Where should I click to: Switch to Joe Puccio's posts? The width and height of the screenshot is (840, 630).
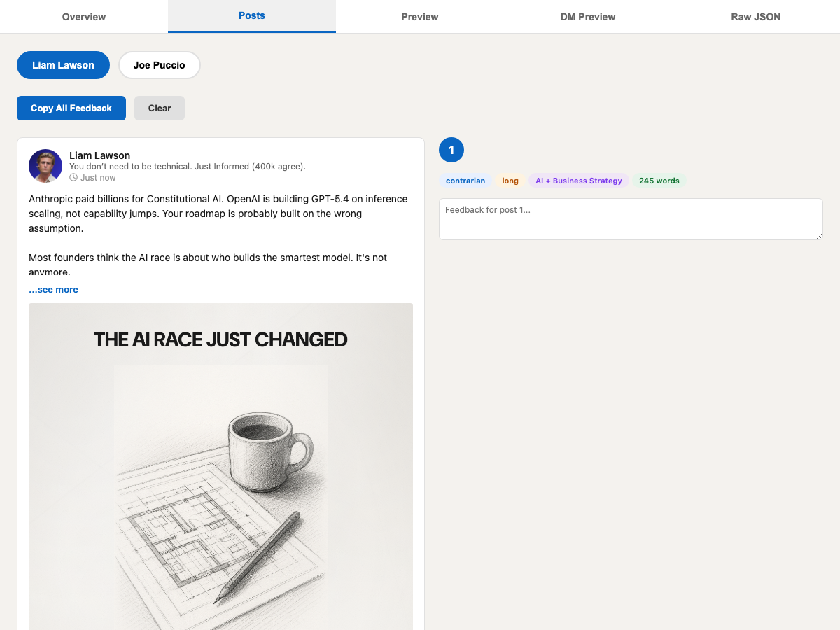(159, 65)
